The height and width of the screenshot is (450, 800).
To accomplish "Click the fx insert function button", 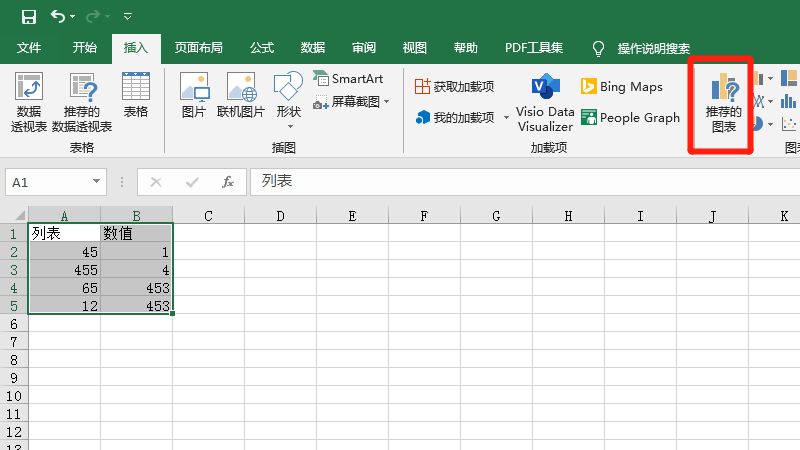I will 228,182.
